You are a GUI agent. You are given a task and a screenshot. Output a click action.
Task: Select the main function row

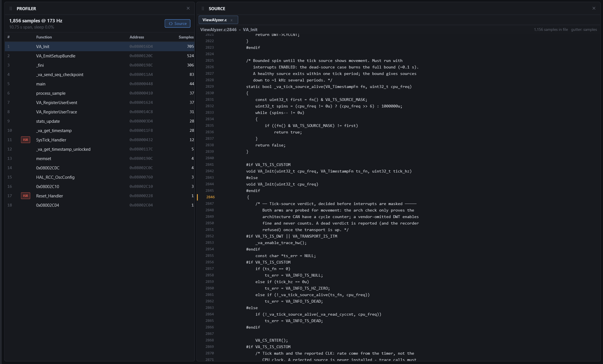coord(100,84)
